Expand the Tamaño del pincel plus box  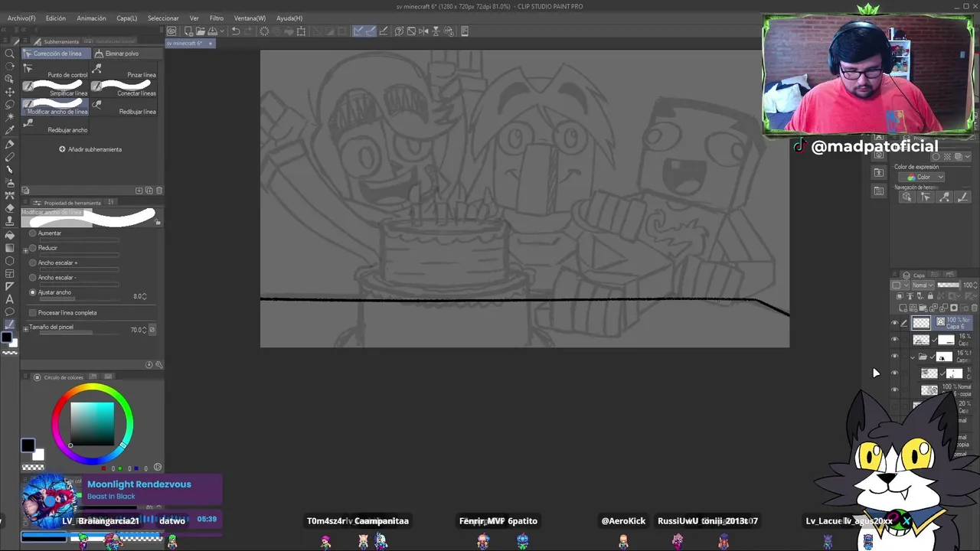click(x=25, y=328)
